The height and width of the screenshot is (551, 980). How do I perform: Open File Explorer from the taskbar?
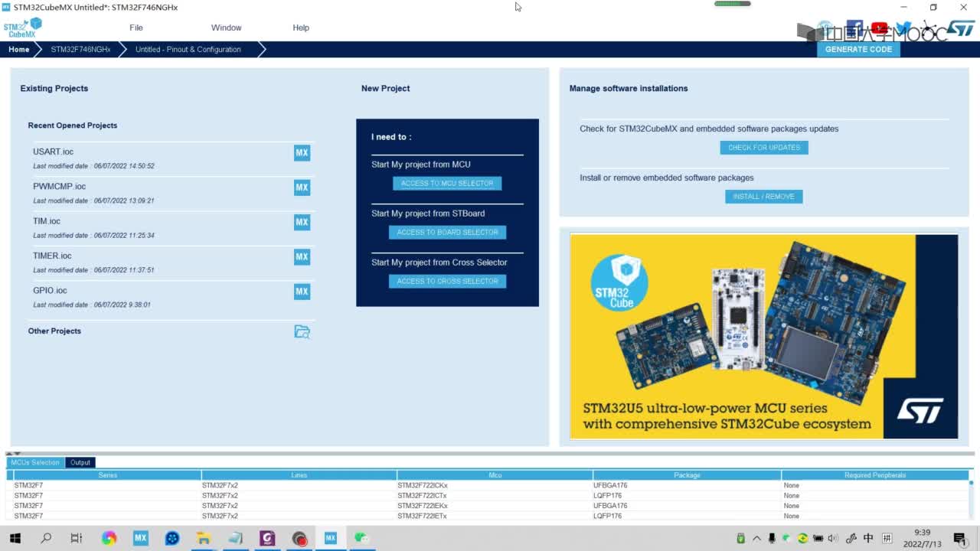(204, 538)
